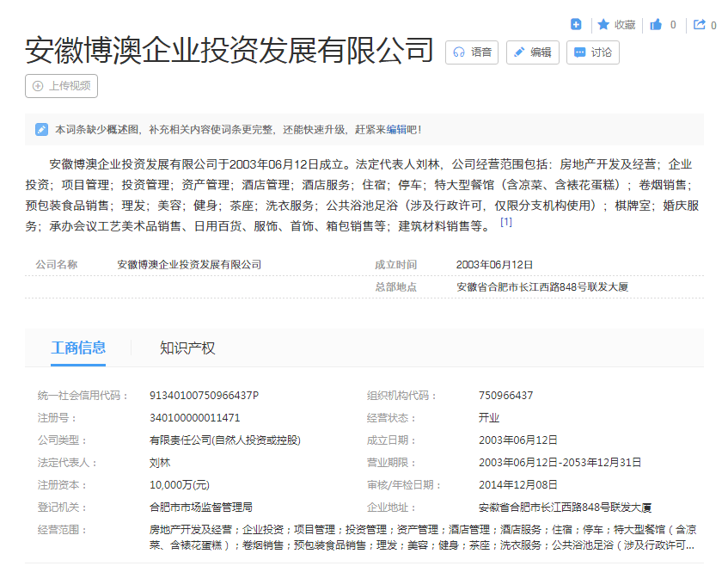The height and width of the screenshot is (566, 728).
Task: Click the title 安徽博澳企业投资发展有限公司
Action: (x=229, y=51)
